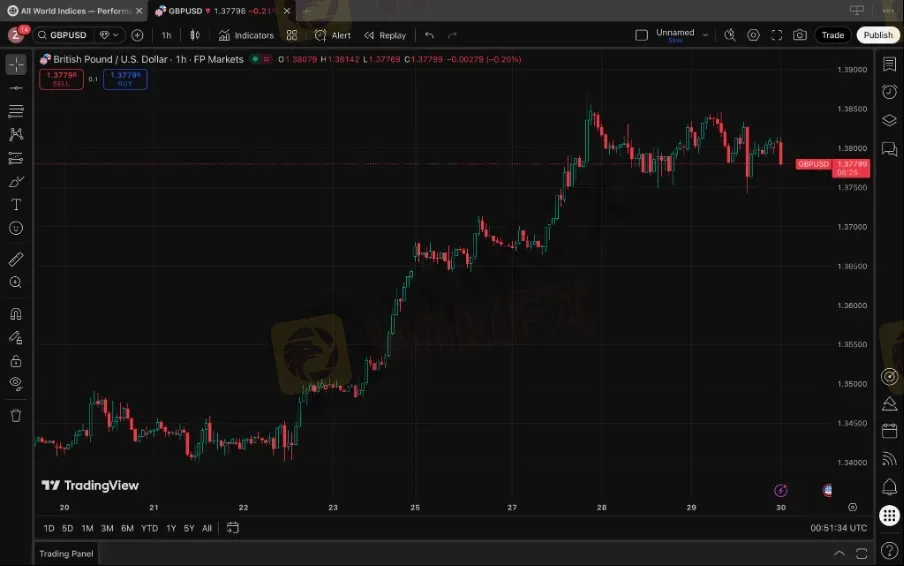Open the Trading Panel tab

point(66,553)
